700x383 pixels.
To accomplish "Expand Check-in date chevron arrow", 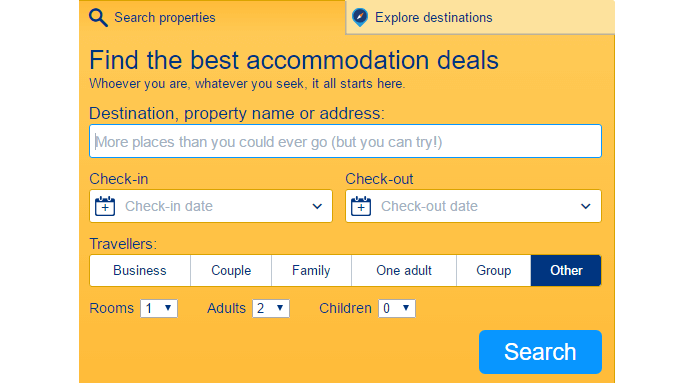I will pyautogui.click(x=317, y=206).
